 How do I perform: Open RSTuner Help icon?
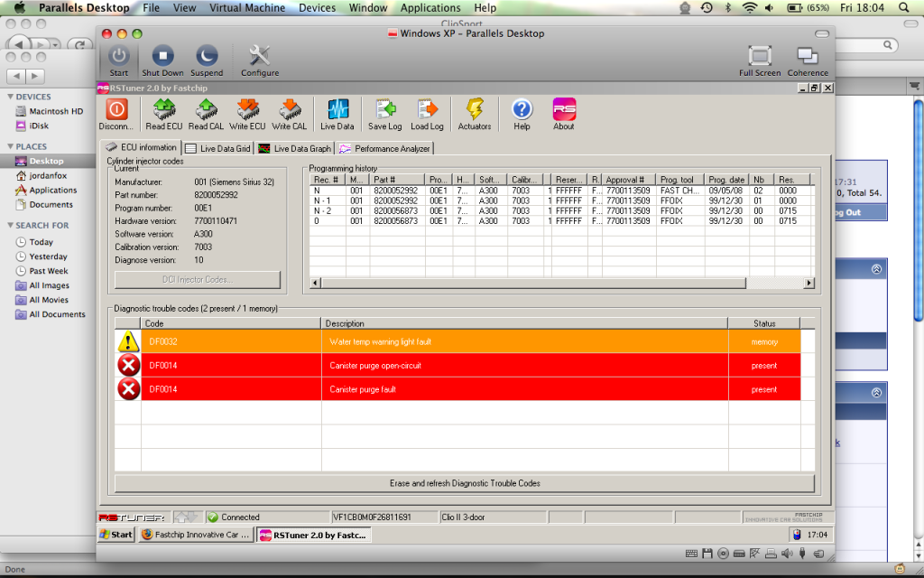tap(522, 109)
